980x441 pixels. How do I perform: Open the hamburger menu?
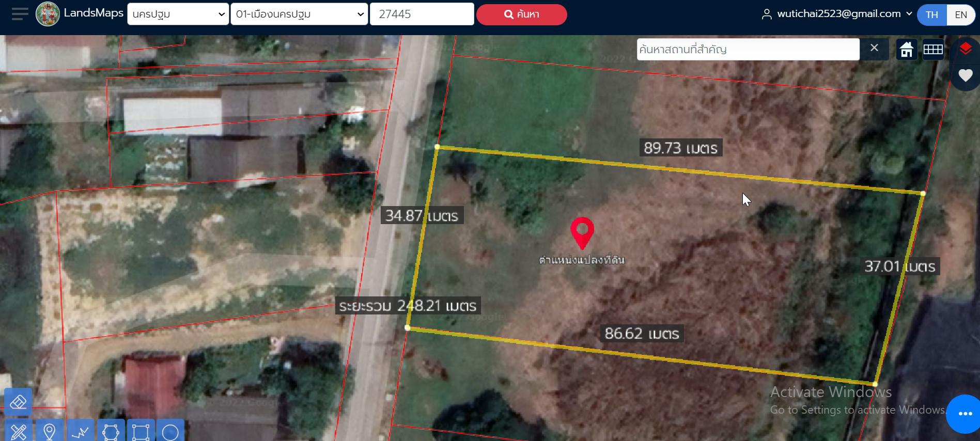[20, 14]
